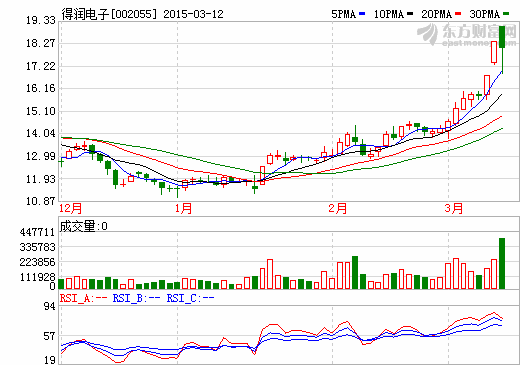Click the 12.99 price axis label
Image resolution: width=520 pixels, height=365 pixels.
click(41, 156)
